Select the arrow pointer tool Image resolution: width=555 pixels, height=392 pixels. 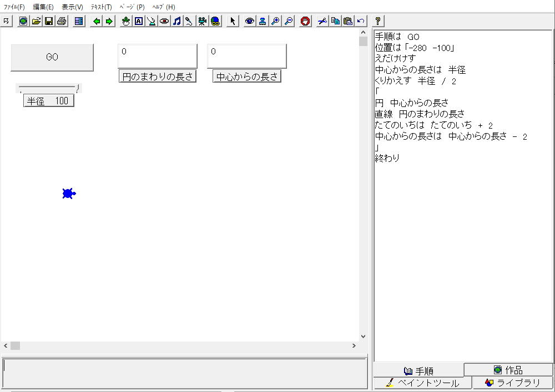[x=233, y=21]
